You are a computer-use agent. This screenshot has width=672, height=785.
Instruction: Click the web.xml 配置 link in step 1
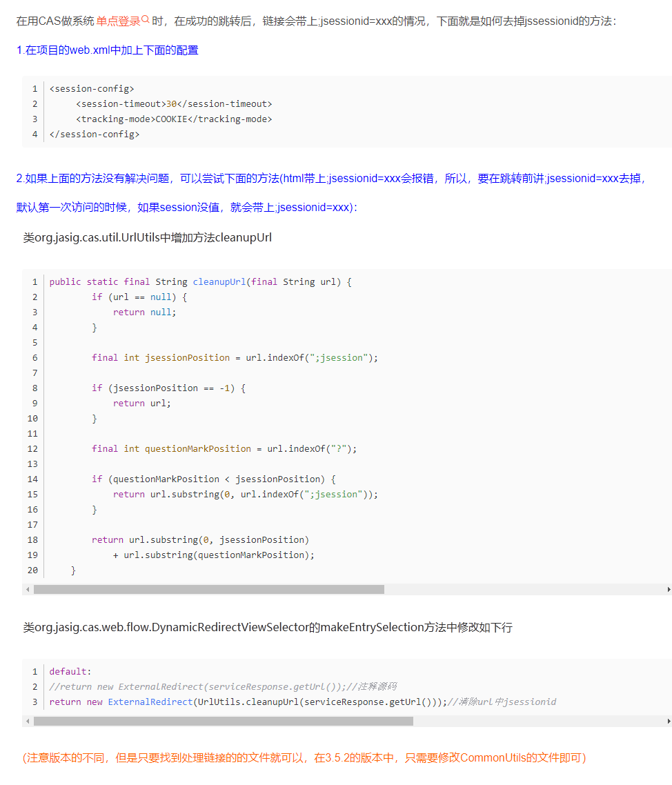click(x=107, y=50)
